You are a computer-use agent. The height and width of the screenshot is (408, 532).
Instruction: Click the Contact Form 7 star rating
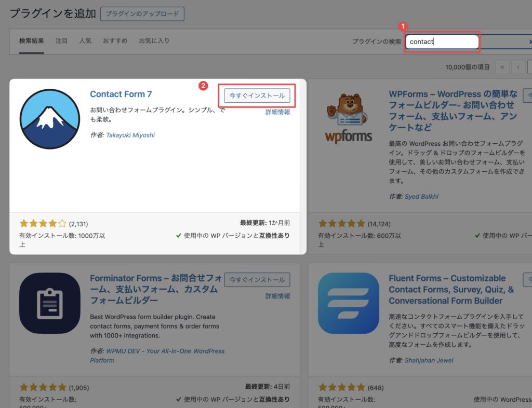pos(43,223)
